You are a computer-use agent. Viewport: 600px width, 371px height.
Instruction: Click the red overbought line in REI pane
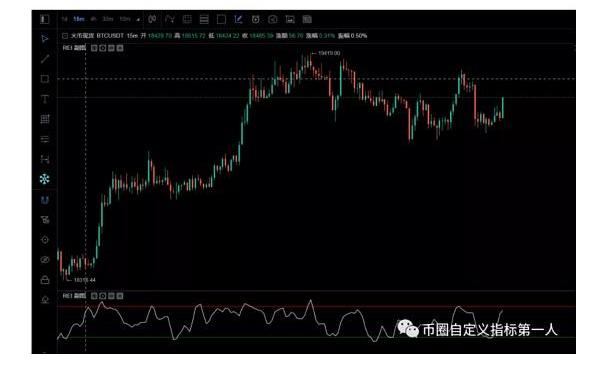click(x=316, y=306)
